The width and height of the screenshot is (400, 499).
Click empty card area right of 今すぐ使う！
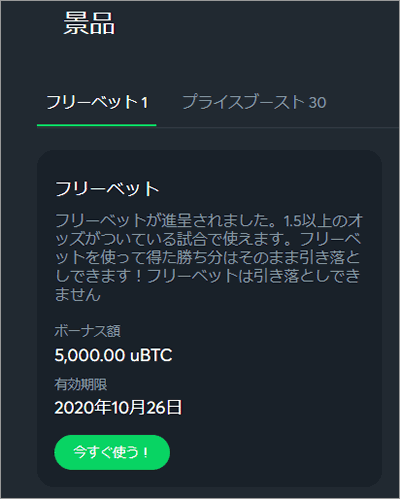pos(273,452)
